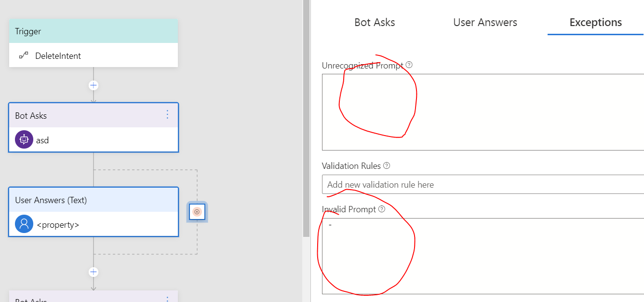Add action with plus below User Answers
The height and width of the screenshot is (302, 644).
(94, 272)
